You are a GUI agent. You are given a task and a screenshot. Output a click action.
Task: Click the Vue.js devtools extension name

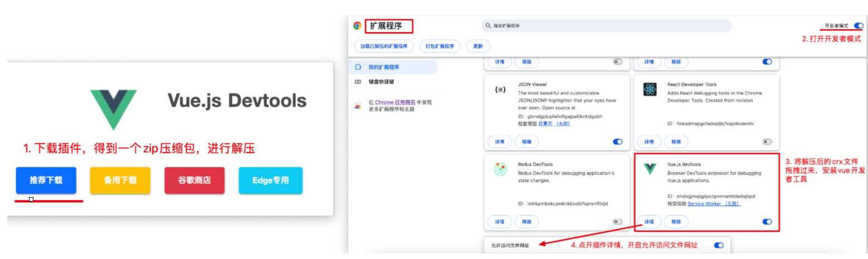tap(685, 165)
